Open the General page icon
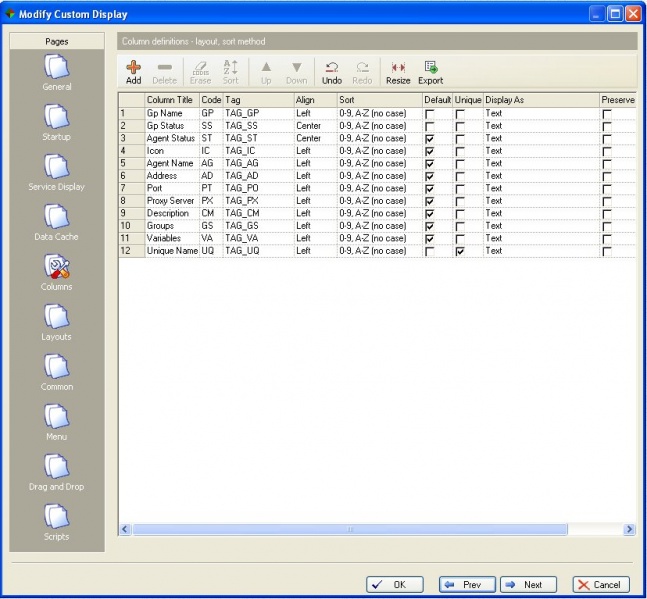 click(57, 68)
